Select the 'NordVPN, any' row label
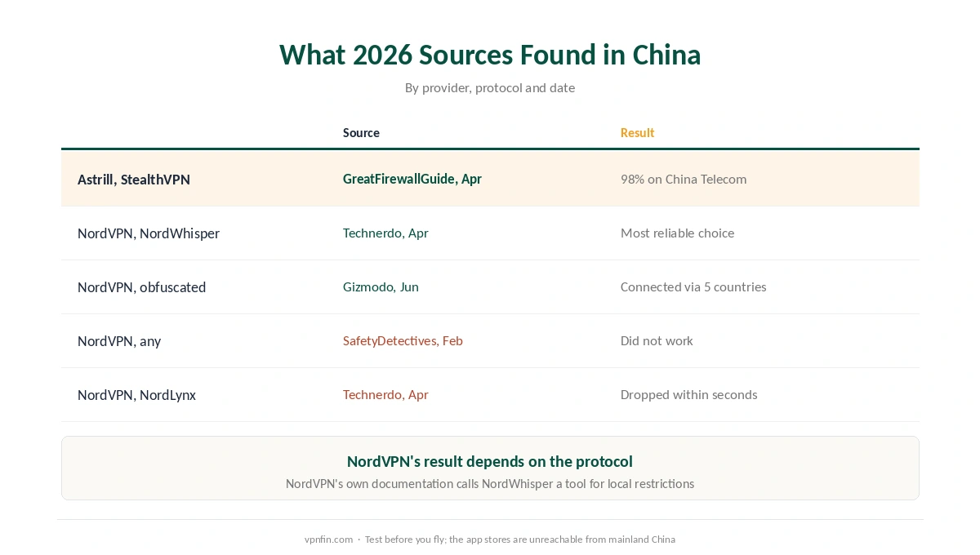The height and width of the screenshot is (555, 980). (x=119, y=341)
